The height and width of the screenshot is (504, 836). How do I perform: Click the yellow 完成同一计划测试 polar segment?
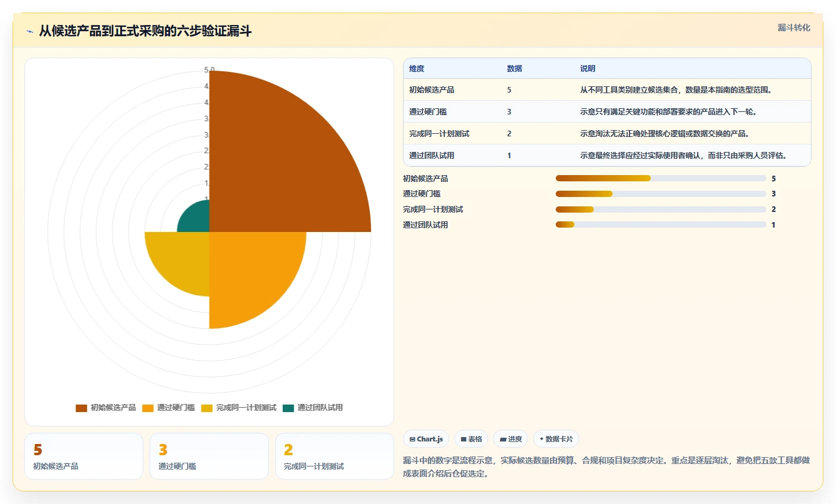click(x=181, y=260)
